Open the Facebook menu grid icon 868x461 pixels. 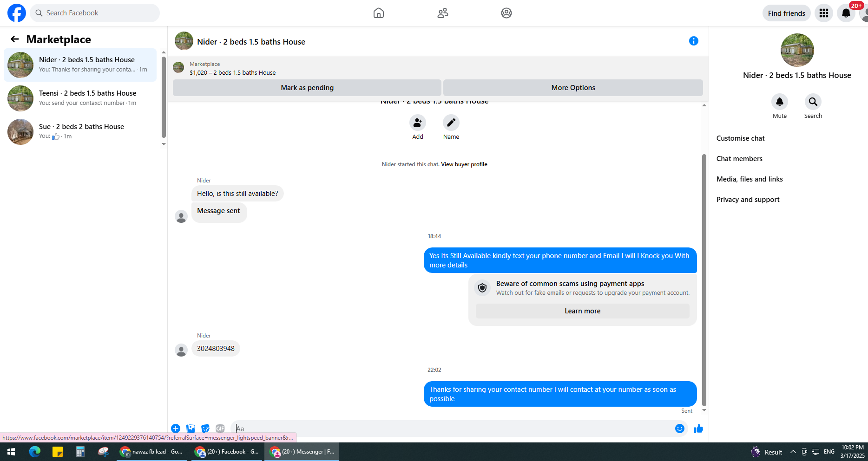(824, 13)
